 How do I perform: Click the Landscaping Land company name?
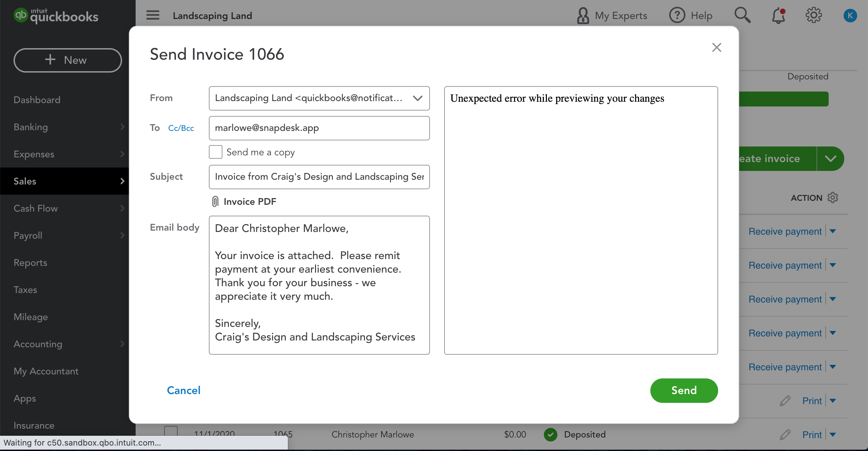point(212,16)
